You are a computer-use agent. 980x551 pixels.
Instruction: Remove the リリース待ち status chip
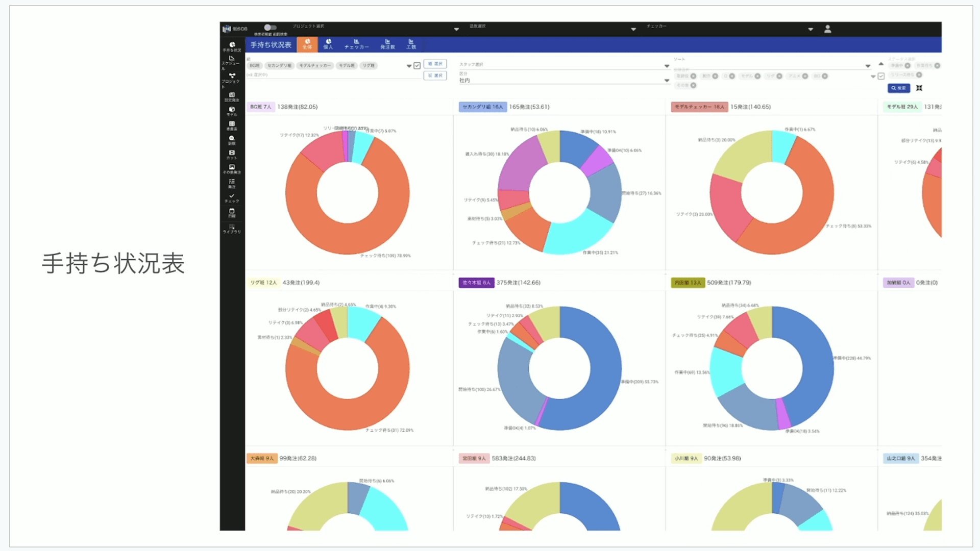tap(919, 74)
